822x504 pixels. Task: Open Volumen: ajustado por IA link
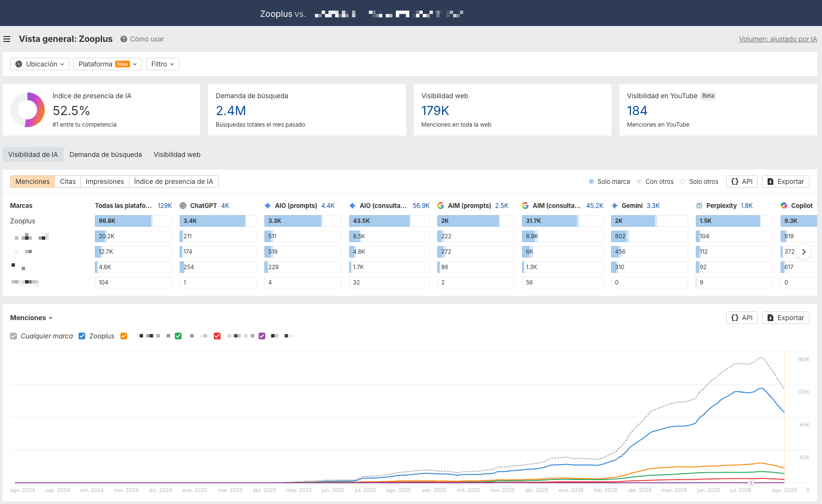[778, 39]
